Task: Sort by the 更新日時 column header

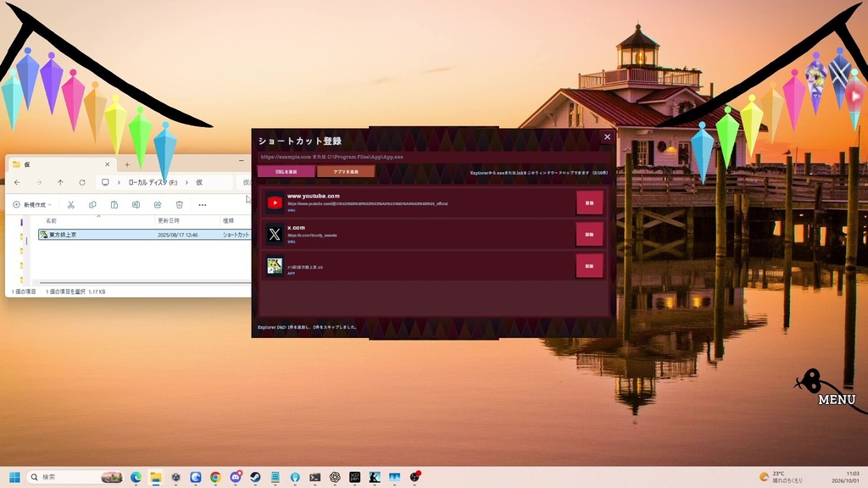Action: click(x=169, y=221)
